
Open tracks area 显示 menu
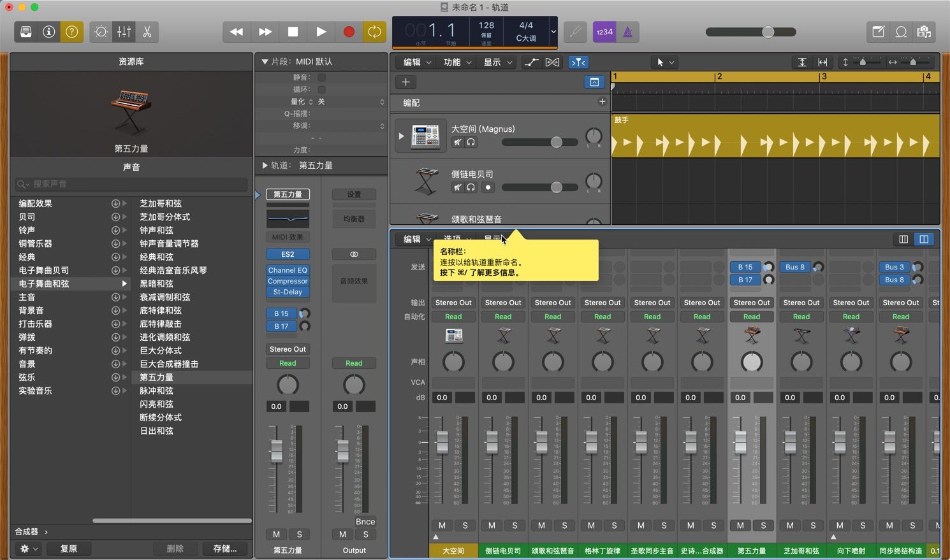point(497,62)
